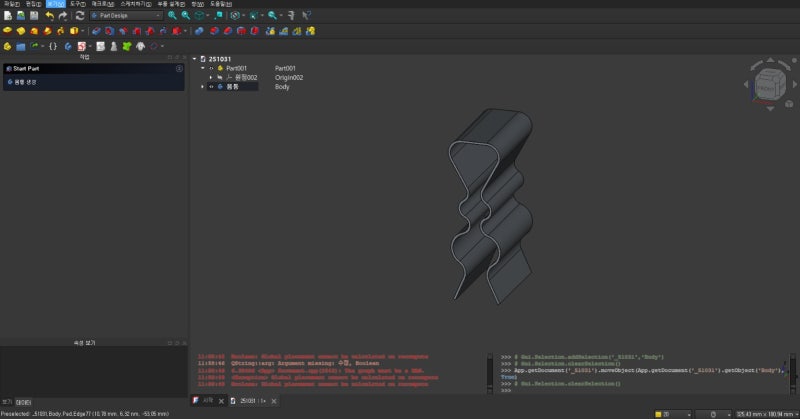Click the Fit selection zoom icon

point(186,16)
